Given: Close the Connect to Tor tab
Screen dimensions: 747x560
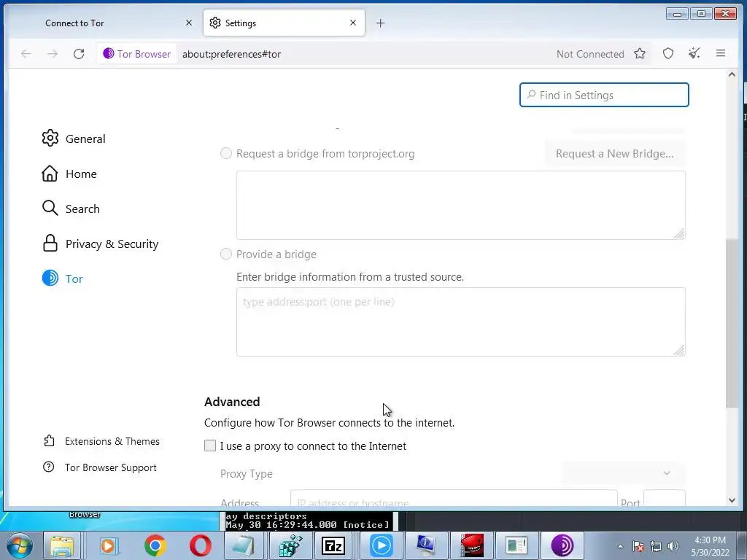Looking at the screenshot, I should click(x=189, y=23).
